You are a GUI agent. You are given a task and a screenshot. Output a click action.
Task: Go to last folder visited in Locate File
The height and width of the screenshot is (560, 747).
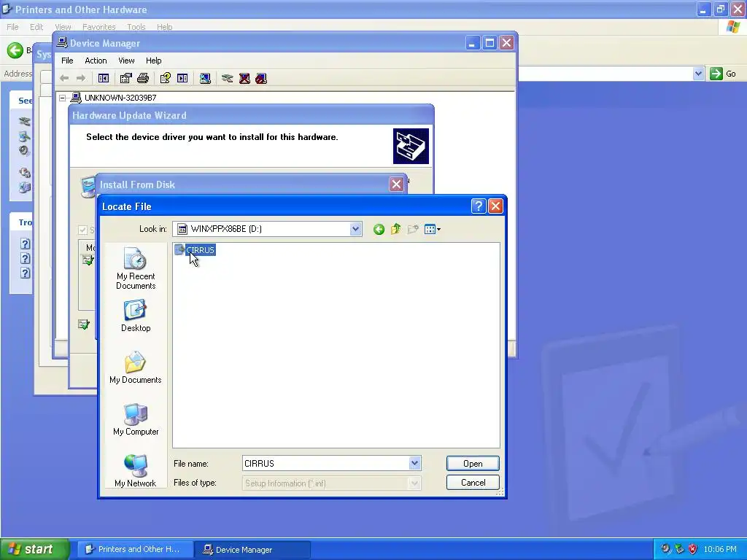tap(379, 230)
